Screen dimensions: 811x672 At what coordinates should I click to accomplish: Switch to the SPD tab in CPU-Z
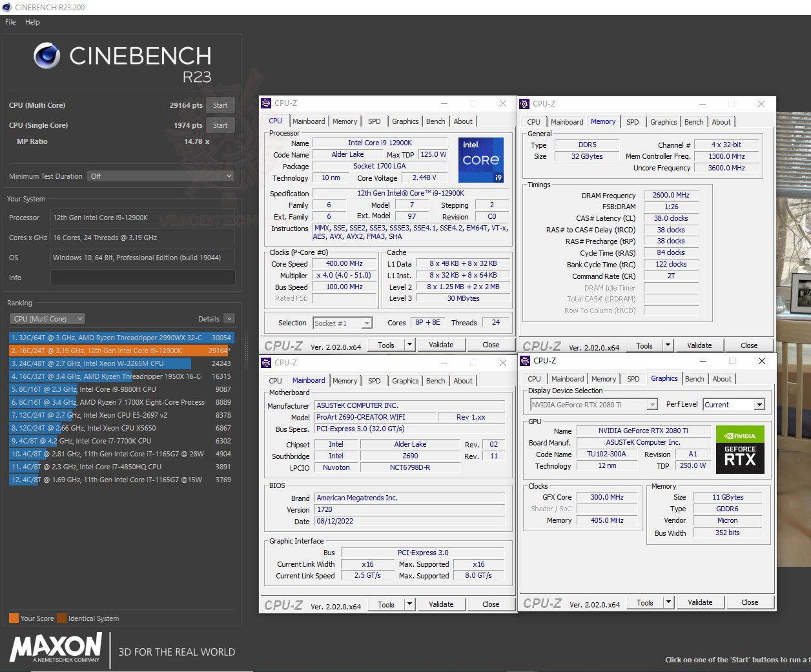[375, 121]
